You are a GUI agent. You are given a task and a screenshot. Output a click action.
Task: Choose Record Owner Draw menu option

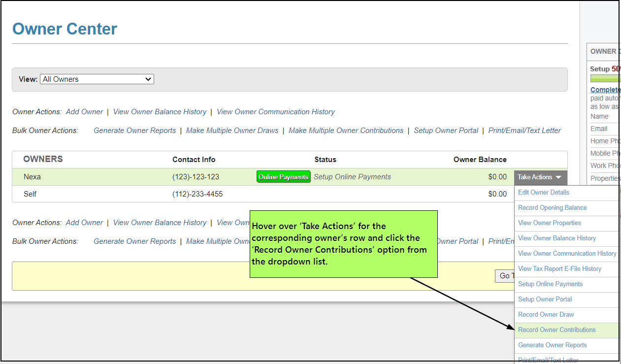click(x=546, y=315)
